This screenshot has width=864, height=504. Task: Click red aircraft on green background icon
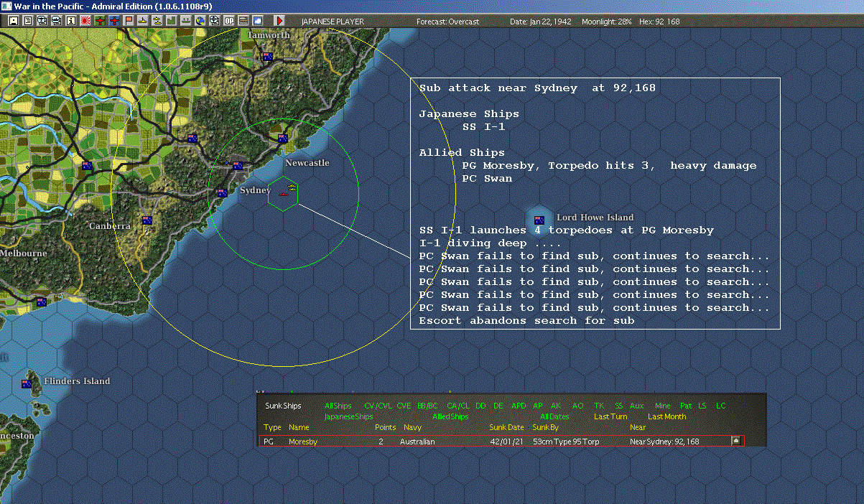(x=100, y=21)
